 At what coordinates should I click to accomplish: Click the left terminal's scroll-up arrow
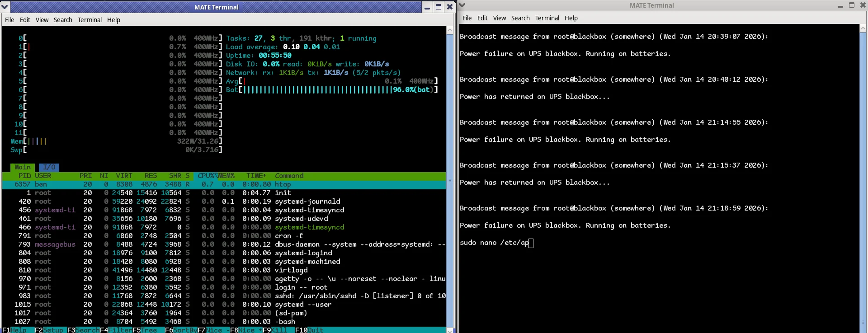pos(449,30)
